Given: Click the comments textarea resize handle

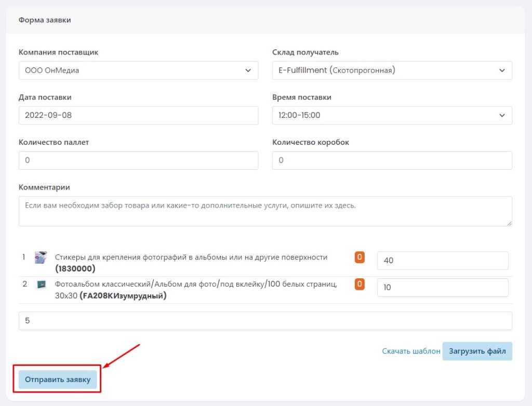Looking at the screenshot, I should 509,223.
